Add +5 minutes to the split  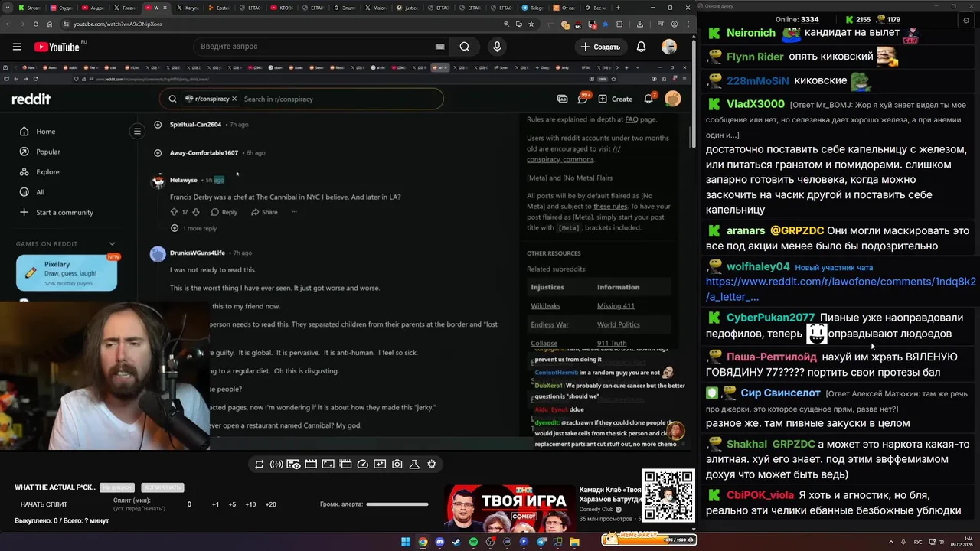pyautogui.click(x=232, y=504)
